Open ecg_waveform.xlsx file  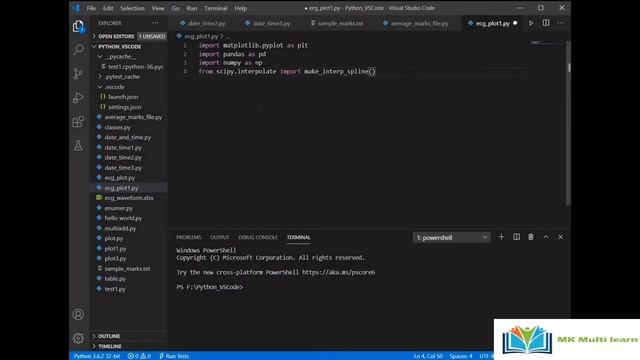(129, 198)
